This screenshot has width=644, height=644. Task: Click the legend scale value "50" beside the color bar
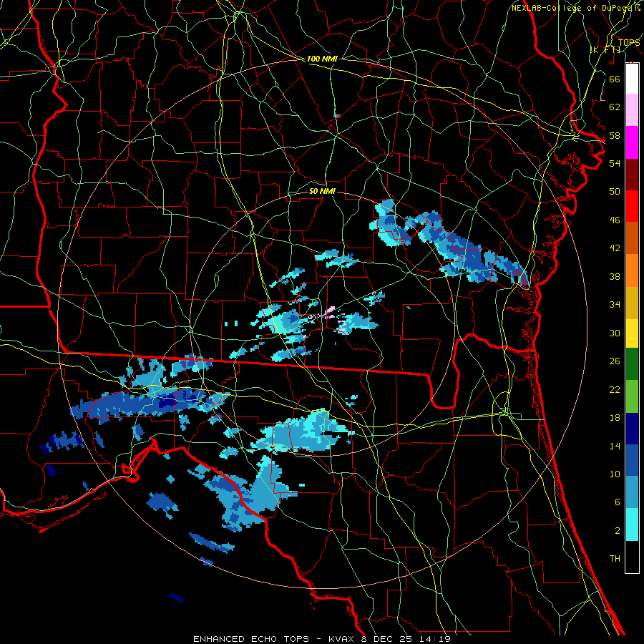(x=615, y=191)
